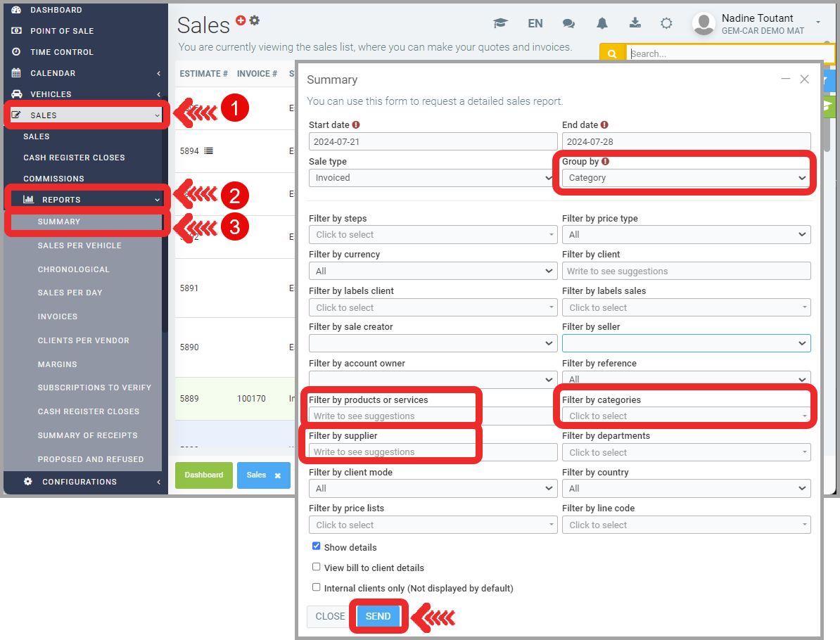Open the Filter by currency dropdown
840x640 pixels.
pyautogui.click(x=433, y=271)
